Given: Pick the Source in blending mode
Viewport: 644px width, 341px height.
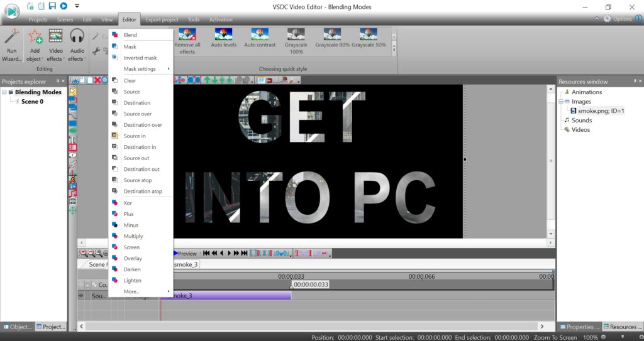Looking at the screenshot, I should (x=141, y=136).
